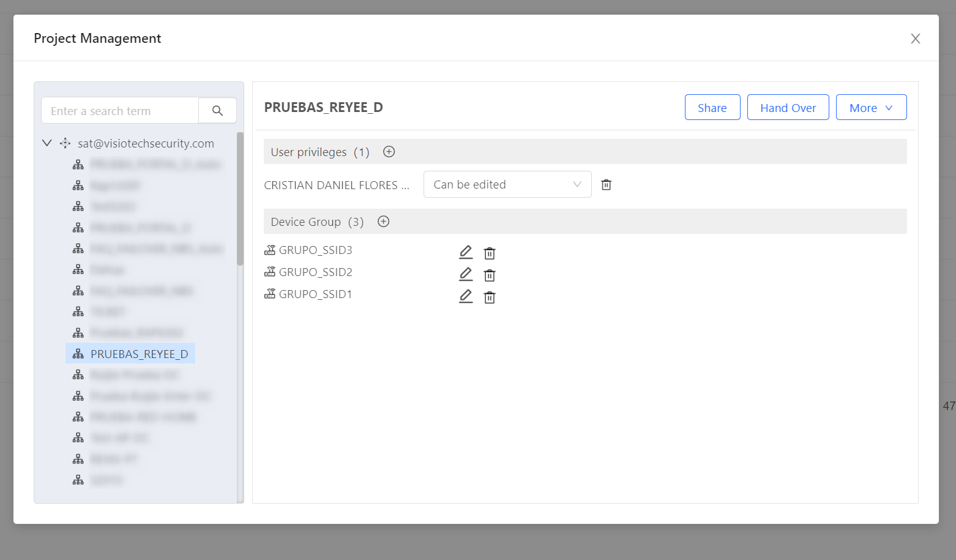This screenshot has height=560, width=956.
Task: Edit the GRUPO_SSID1 device group
Action: click(x=466, y=296)
